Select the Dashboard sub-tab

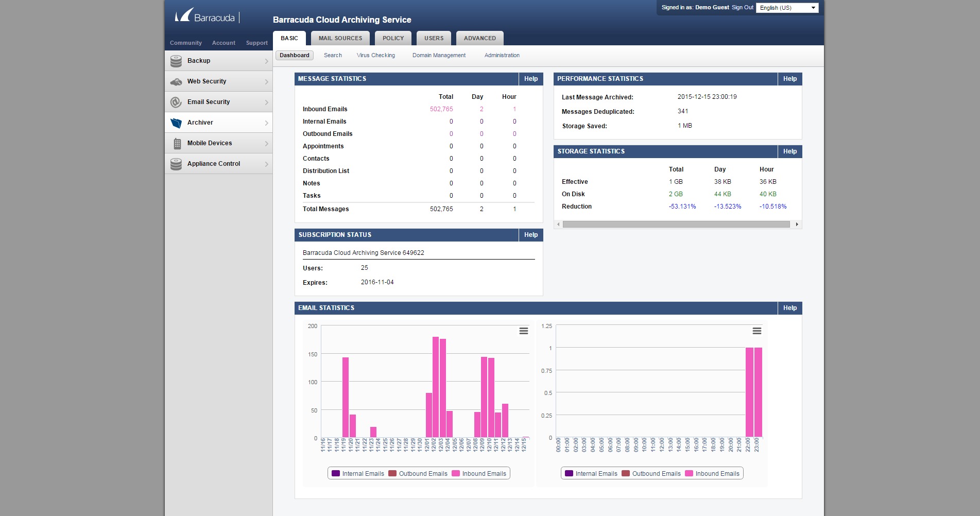295,55
